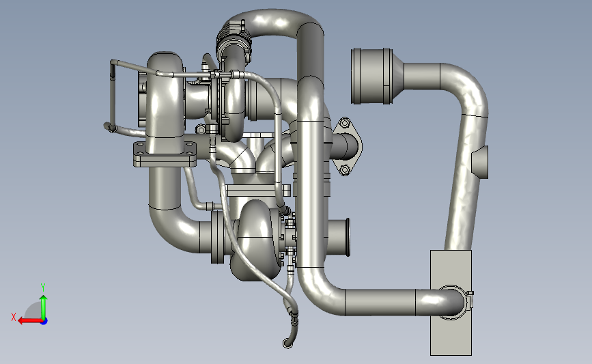Viewport: 592px width, 364px height.
Task: Select the lower turbocharger compressor housing
Action: click(255, 240)
